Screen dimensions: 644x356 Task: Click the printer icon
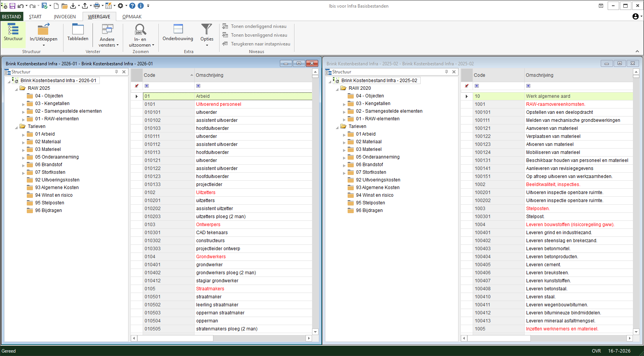97,6
